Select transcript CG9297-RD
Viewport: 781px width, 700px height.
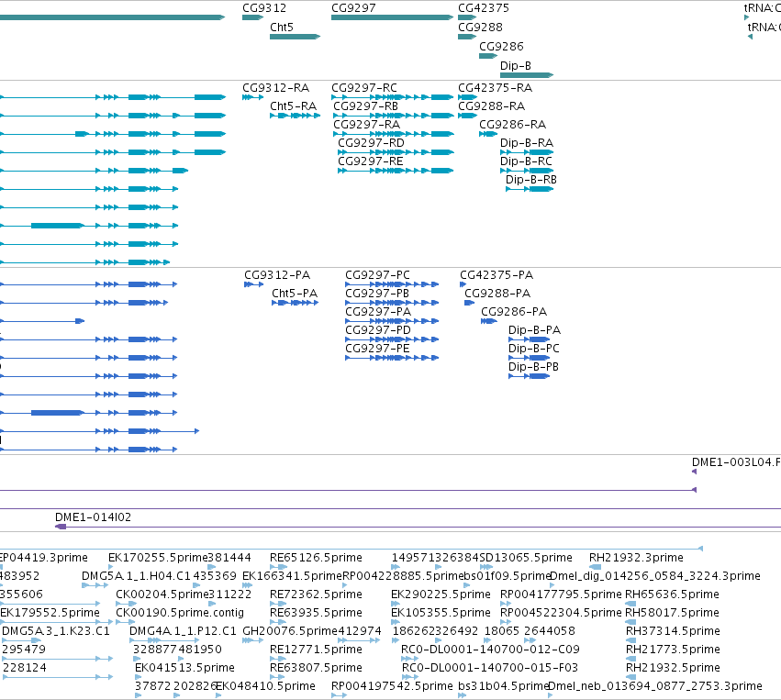[x=396, y=152]
